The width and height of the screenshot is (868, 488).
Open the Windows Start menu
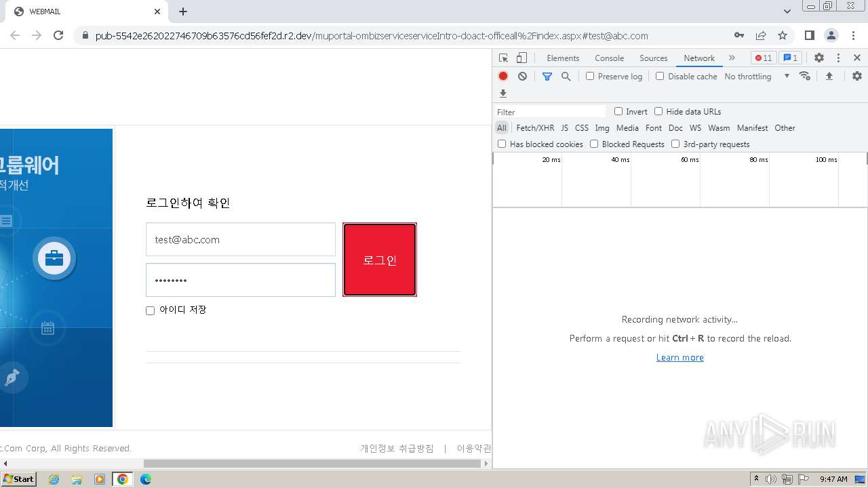[x=19, y=479]
